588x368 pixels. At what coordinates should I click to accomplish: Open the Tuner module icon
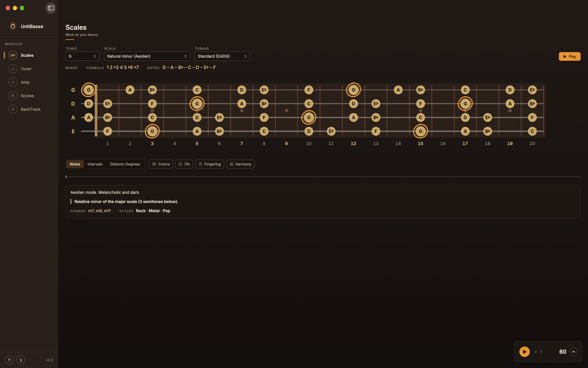13,69
